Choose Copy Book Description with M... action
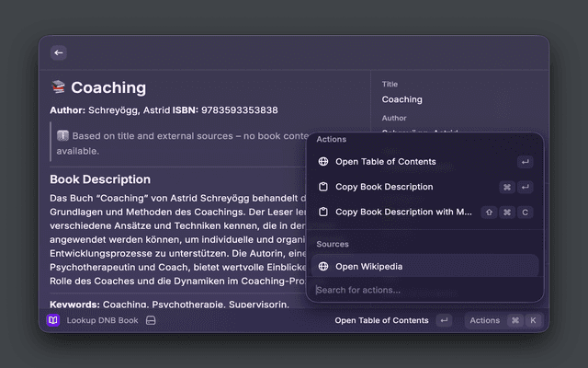 [424, 213]
